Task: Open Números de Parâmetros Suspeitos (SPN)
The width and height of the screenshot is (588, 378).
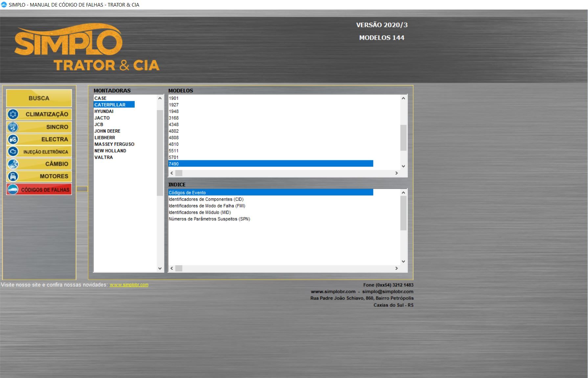Action: tap(209, 219)
